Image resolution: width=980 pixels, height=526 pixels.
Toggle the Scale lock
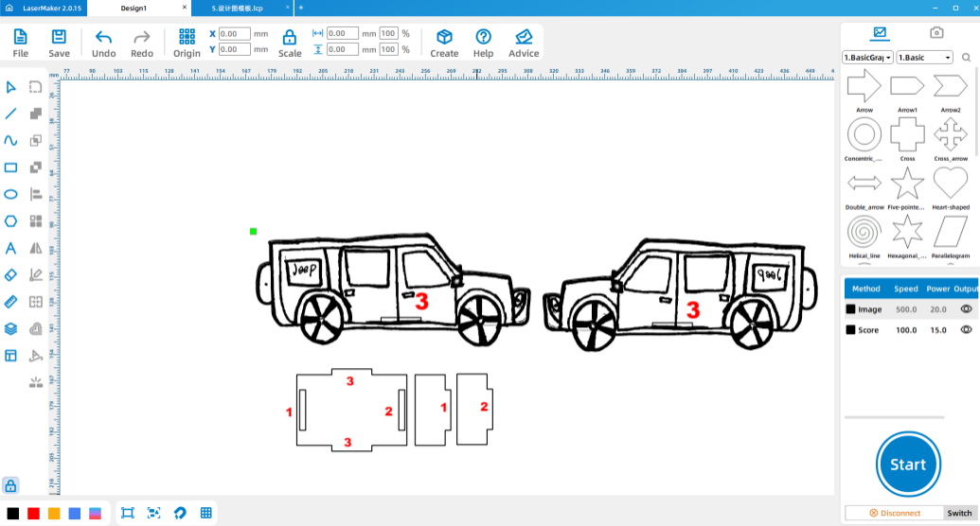(290, 44)
